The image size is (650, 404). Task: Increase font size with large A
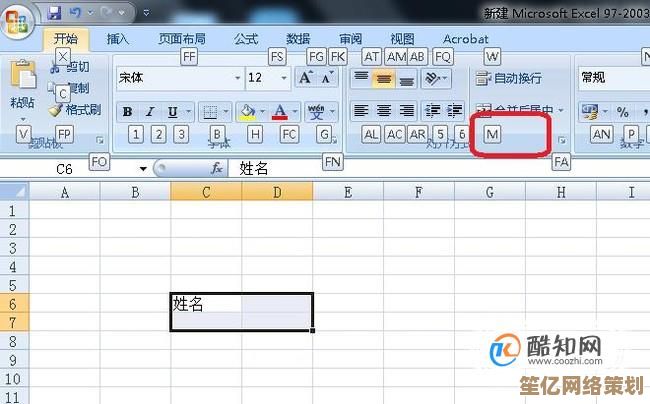click(x=306, y=77)
